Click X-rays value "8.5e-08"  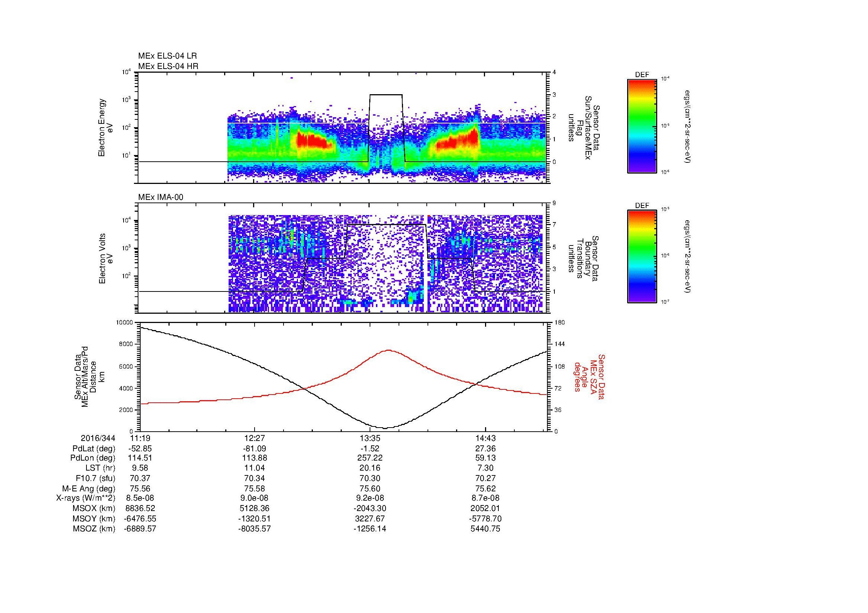point(140,498)
